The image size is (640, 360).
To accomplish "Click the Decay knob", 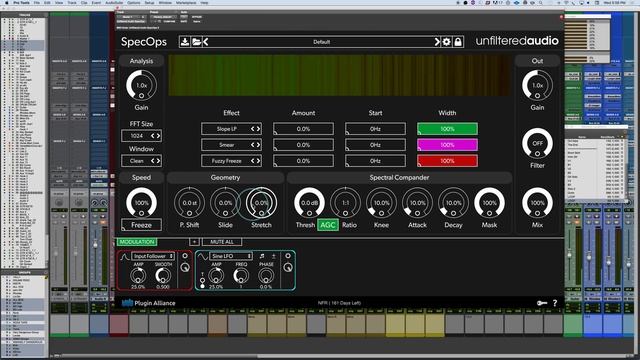I will click(x=453, y=202).
